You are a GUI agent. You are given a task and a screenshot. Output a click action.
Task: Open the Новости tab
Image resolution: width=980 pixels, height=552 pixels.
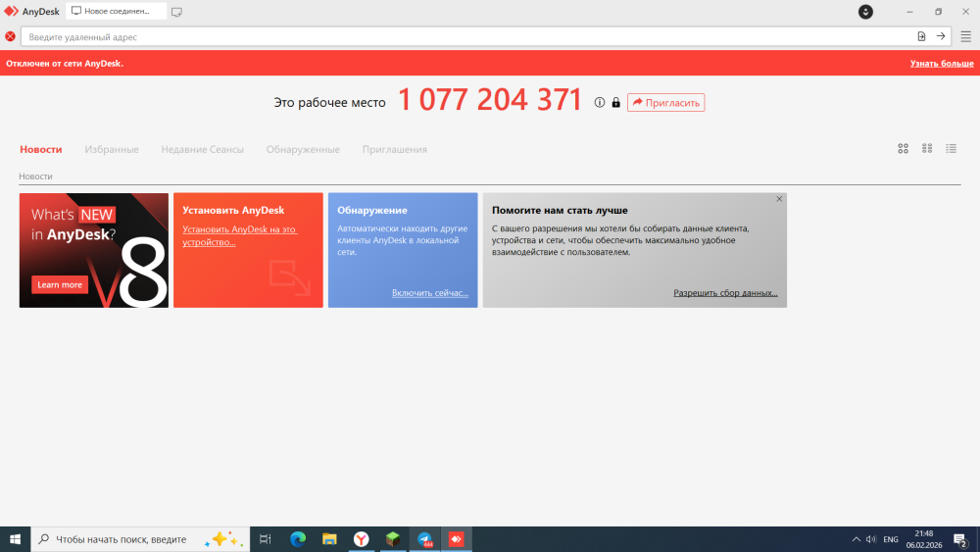click(40, 149)
